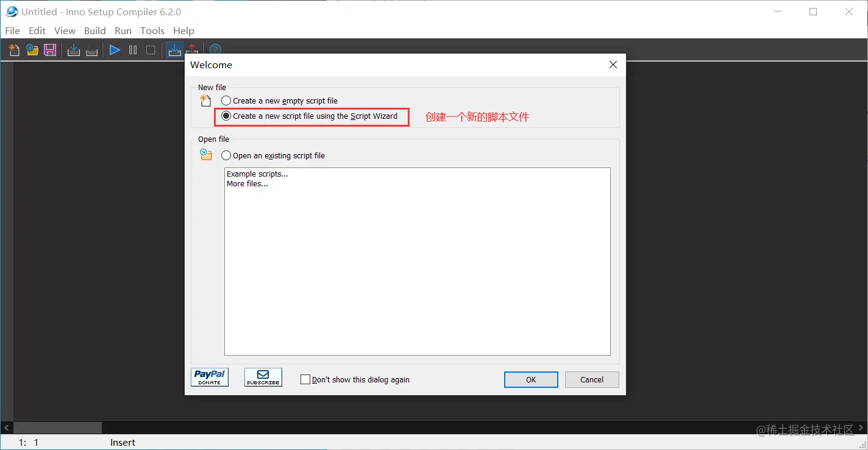The height and width of the screenshot is (450, 868).
Task: Click the New script toolbar icon
Action: 14,50
